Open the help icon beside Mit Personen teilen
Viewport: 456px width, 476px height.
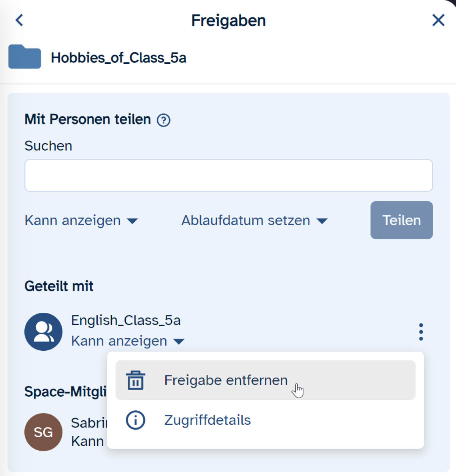click(164, 120)
